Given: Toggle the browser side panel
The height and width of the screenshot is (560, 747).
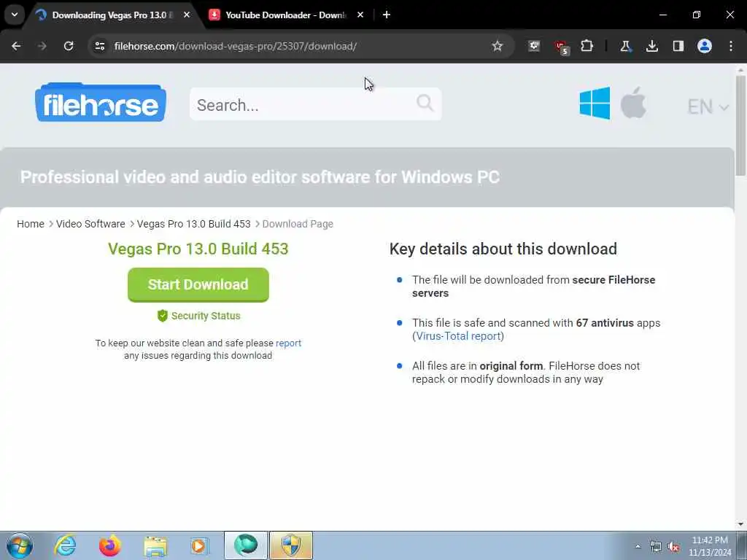Looking at the screenshot, I should pyautogui.click(x=678, y=46).
